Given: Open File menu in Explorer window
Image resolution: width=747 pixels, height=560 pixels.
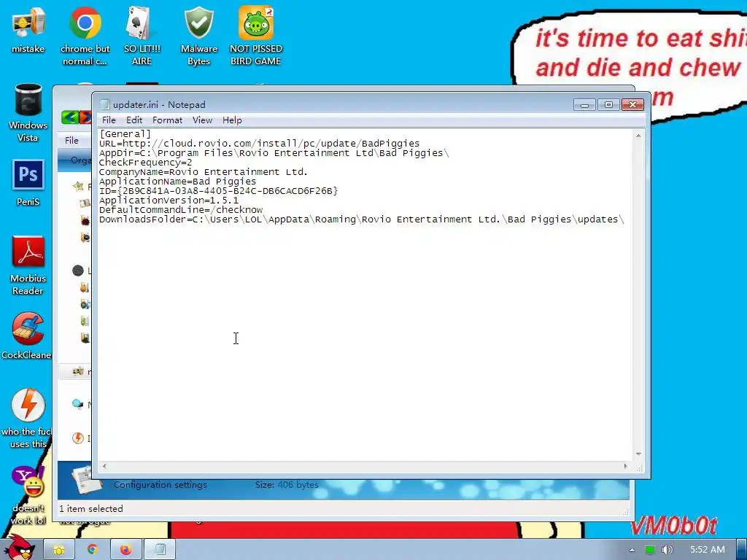Looking at the screenshot, I should pyautogui.click(x=71, y=140).
